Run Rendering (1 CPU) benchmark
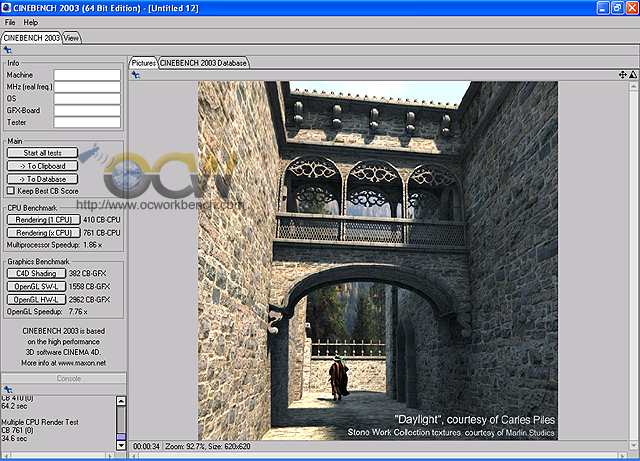The height and width of the screenshot is (461, 640). [44, 220]
